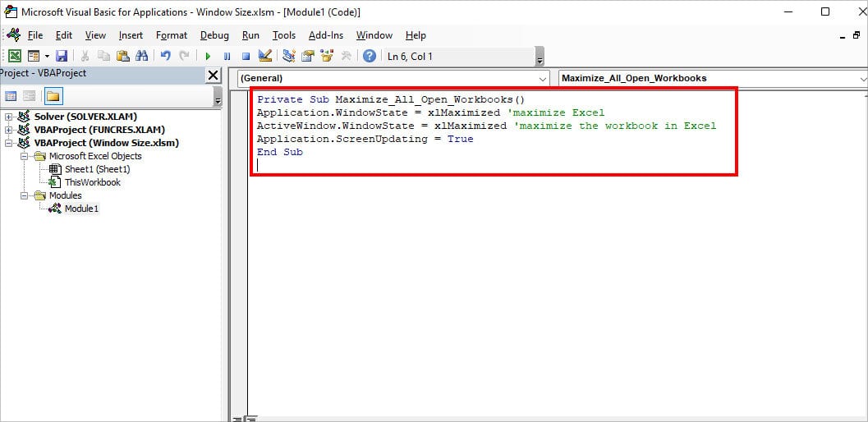Click the Toggle Folders button in Project panel
The width and height of the screenshot is (868, 422).
[x=53, y=96]
